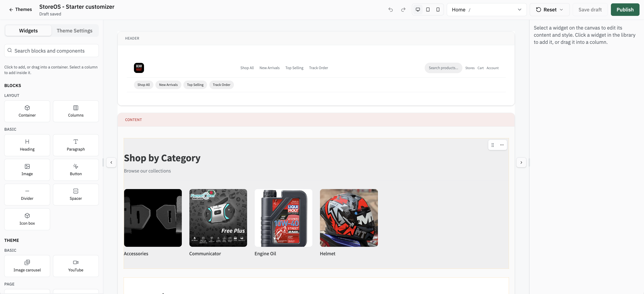Viewport: 644px width, 294px height.
Task: Select the Browse our collections text
Action: tap(147, 171)
